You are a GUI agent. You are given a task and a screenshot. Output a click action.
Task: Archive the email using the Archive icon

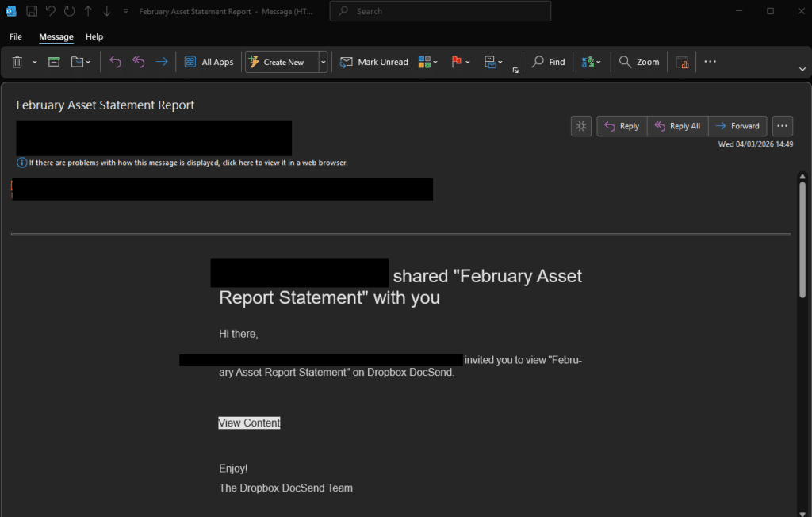tap(54, 62)
